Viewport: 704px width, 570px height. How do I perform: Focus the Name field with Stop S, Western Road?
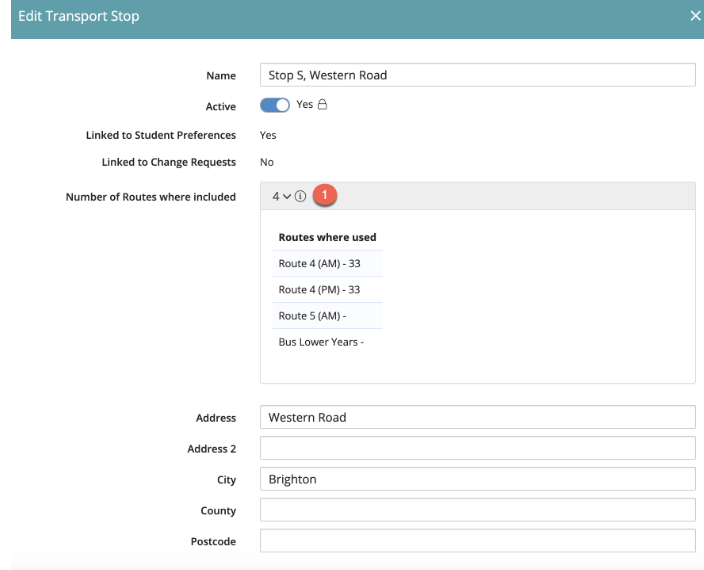[477, 75]
